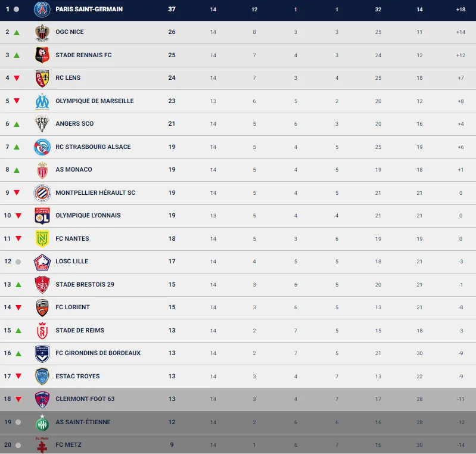Image resolution: width=476 pixels, height=454 pixels.
Task: Click the Clermont Foot 63 table row
Action: click(x=238, y=399)
